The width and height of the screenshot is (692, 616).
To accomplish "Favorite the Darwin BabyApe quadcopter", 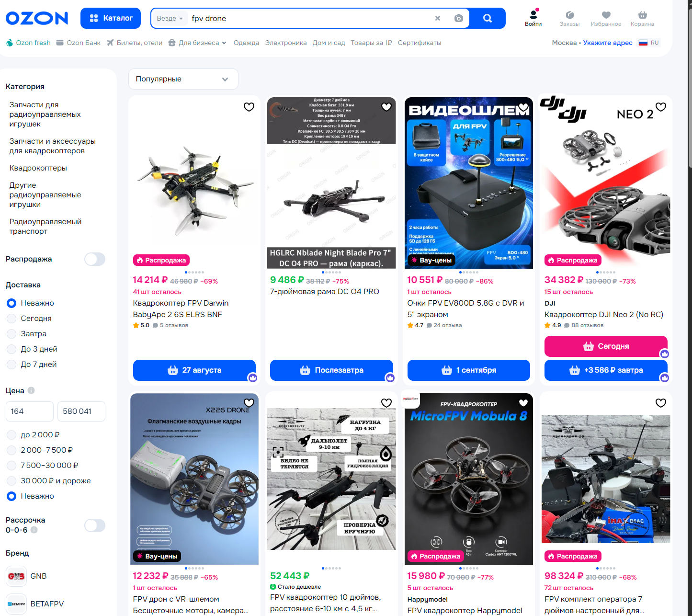I will [249, 107].
